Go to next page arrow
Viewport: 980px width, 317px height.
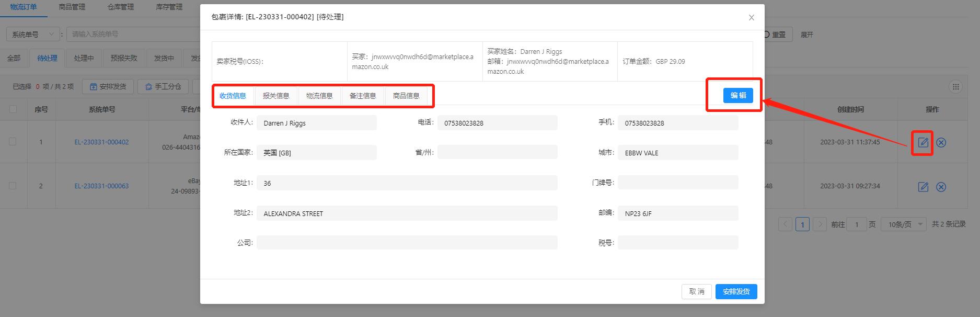[820, 224]
